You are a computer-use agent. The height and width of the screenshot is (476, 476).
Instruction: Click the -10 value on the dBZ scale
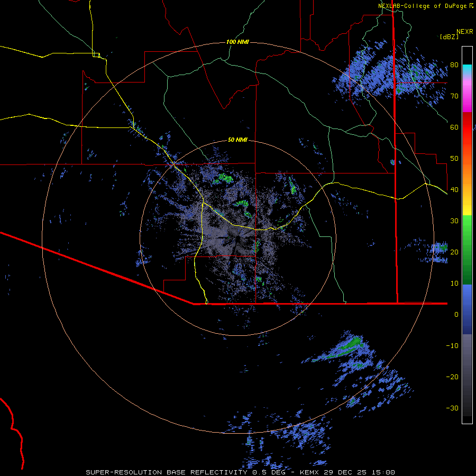coord(452,346)
